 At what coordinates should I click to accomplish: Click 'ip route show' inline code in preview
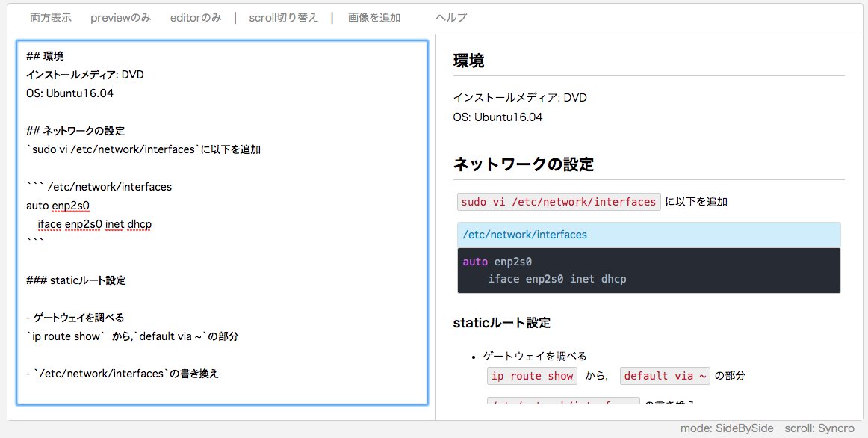[532, 376]
